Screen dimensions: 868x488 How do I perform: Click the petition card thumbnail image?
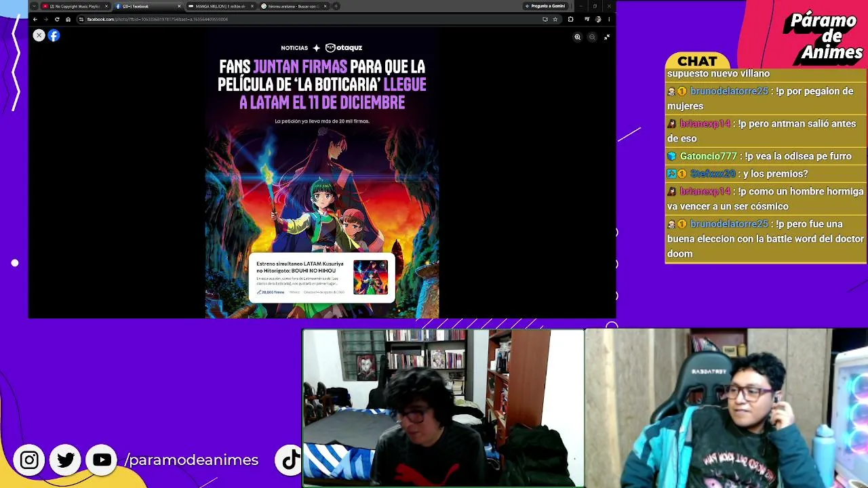370,277
